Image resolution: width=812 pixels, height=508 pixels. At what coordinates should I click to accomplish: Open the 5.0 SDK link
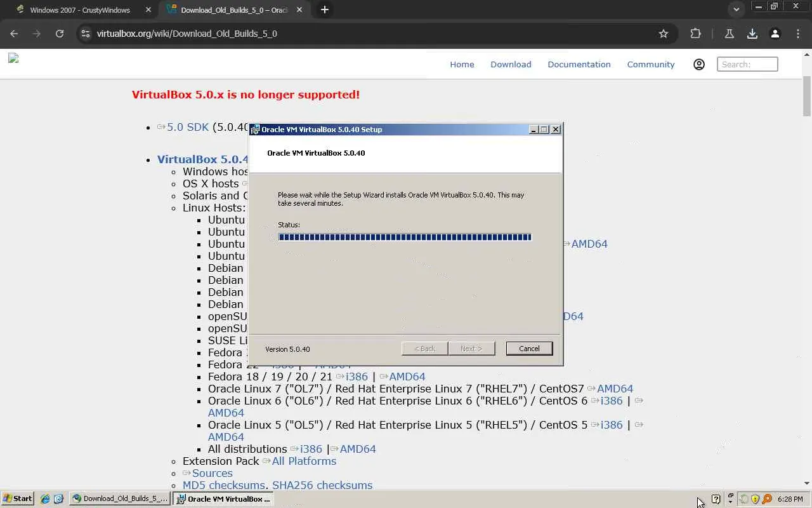pyautogui.click(x=188, y=127)
